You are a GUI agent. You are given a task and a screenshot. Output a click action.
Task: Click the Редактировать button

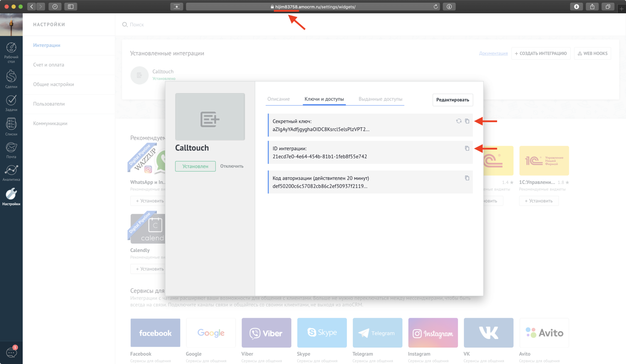coord(452,100)
